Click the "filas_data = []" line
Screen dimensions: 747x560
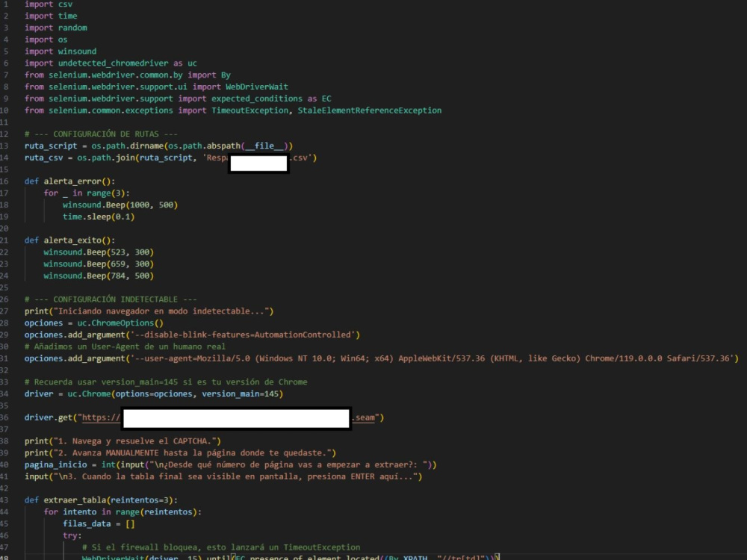coord(99,524)
